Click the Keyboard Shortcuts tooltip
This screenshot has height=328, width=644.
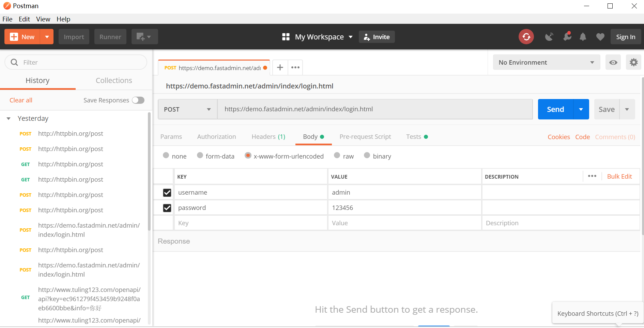click(598, 313)
